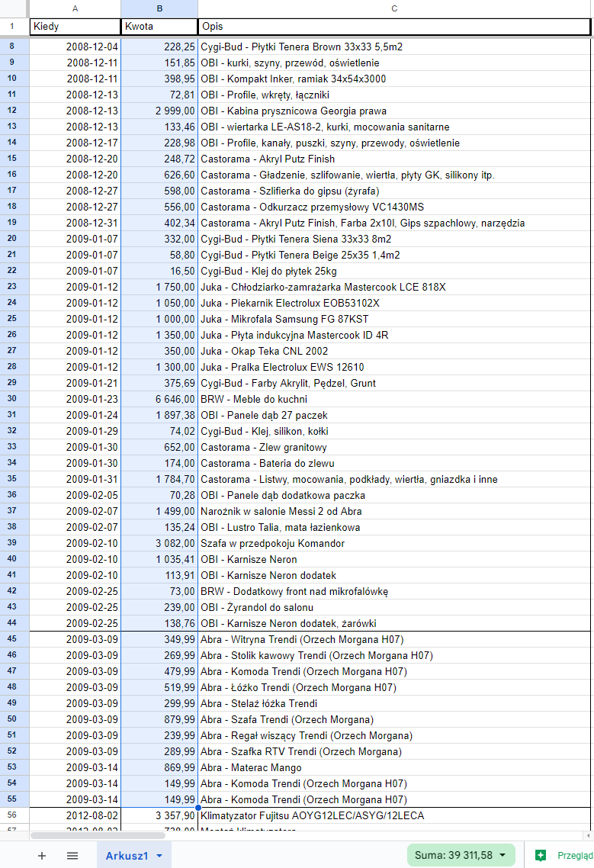Select column C header

pos(394,8)
